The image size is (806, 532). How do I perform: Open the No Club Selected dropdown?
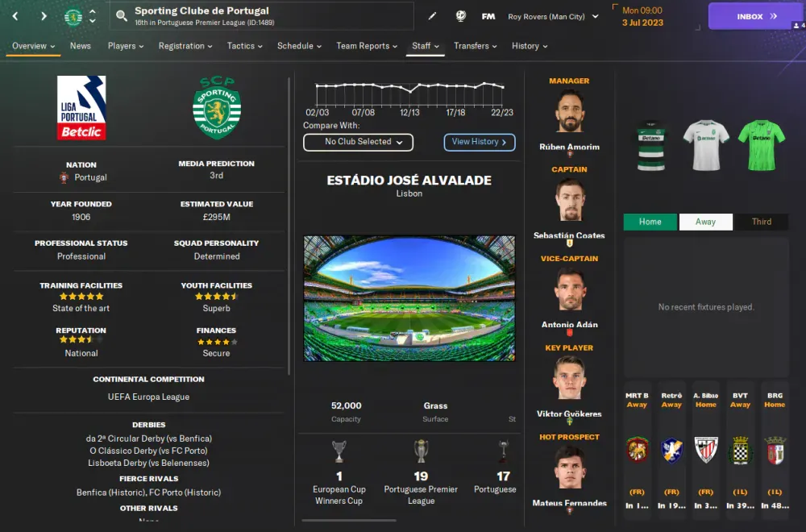pyautogui.click(x=359, y=142)
